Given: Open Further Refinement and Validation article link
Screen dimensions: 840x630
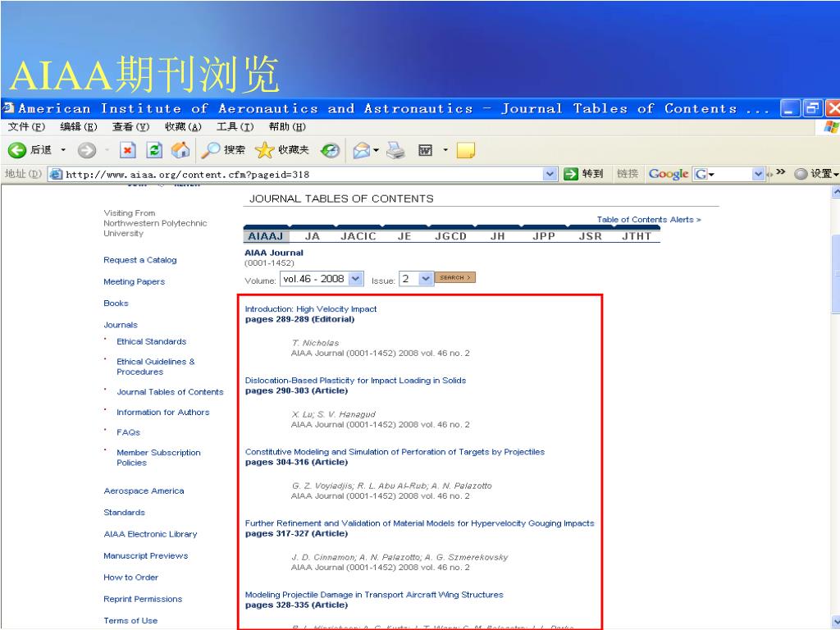Looking at the screenshot, I should 419,523.
